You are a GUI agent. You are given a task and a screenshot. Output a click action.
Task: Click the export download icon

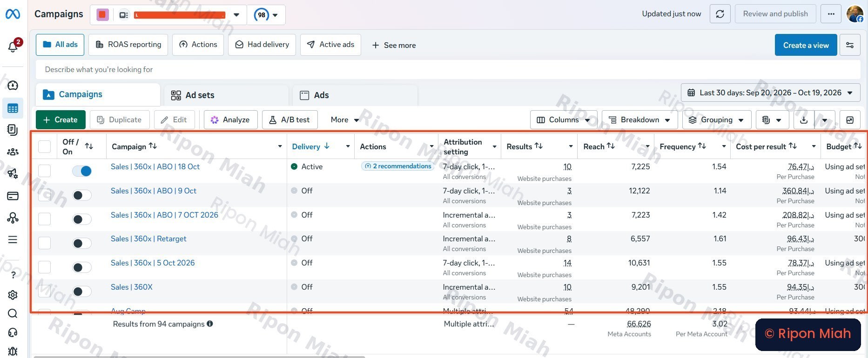804,120
